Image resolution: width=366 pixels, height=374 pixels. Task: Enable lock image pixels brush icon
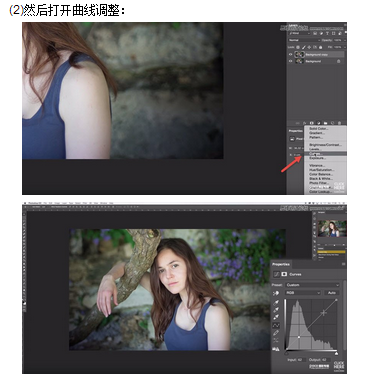(304, 47)
